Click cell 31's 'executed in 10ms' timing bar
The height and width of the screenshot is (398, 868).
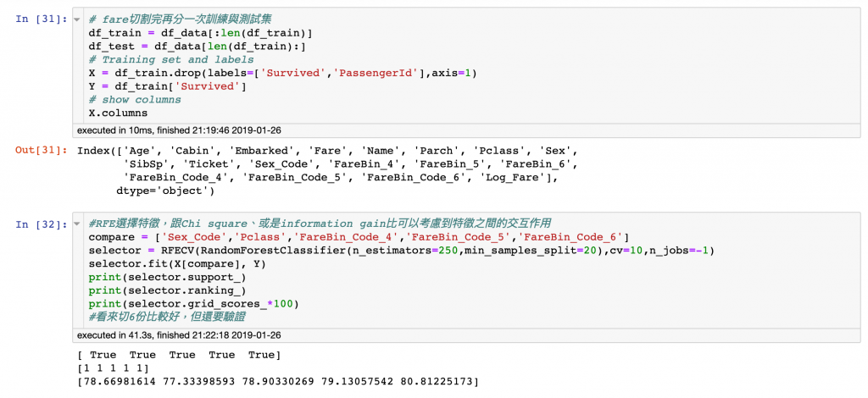[x=466, y=131]
